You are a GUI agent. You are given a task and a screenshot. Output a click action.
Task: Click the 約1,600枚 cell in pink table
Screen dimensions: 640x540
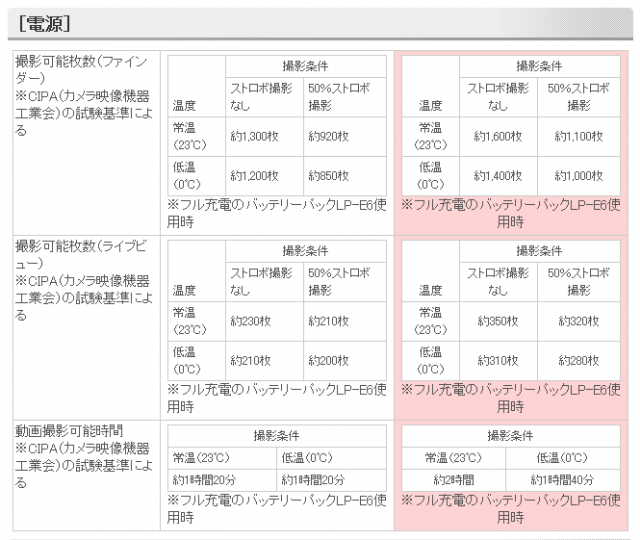point(498,136)
